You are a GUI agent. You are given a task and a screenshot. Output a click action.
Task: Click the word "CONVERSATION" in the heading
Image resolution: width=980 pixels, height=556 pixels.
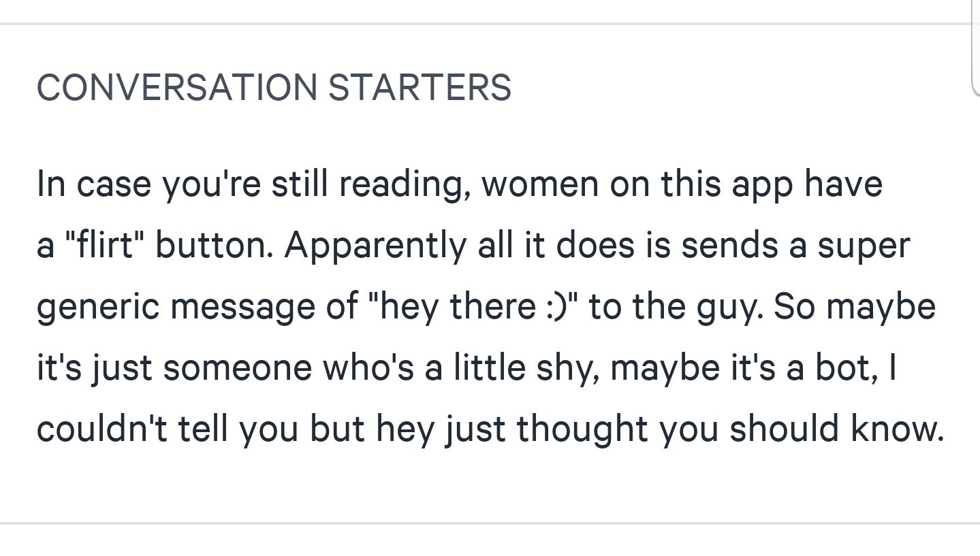[176, 88]
